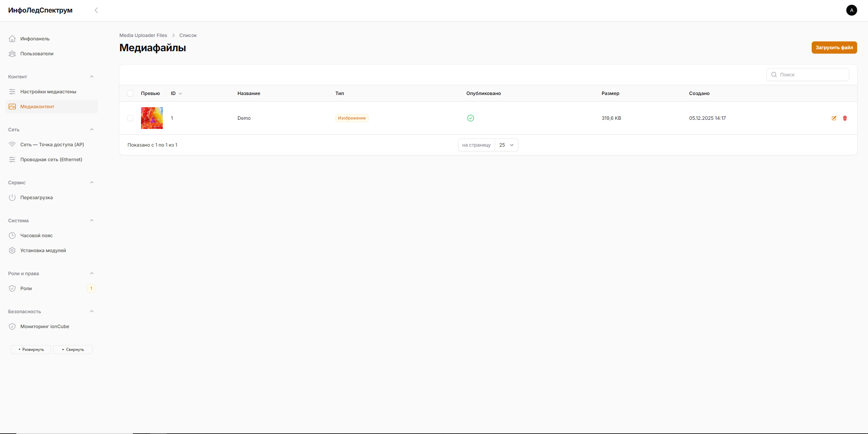Open Пользователи in sidebar
The width and height of the screenshot is (868, 434).
37,54
